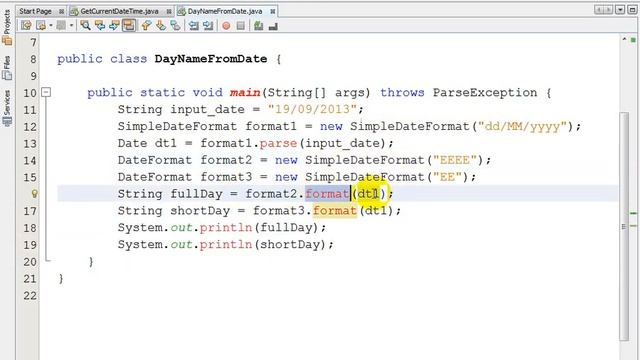Click the main method name
The width and height of the screenshot is (640, 360).
pyautogui.click(x=245, y=93)
